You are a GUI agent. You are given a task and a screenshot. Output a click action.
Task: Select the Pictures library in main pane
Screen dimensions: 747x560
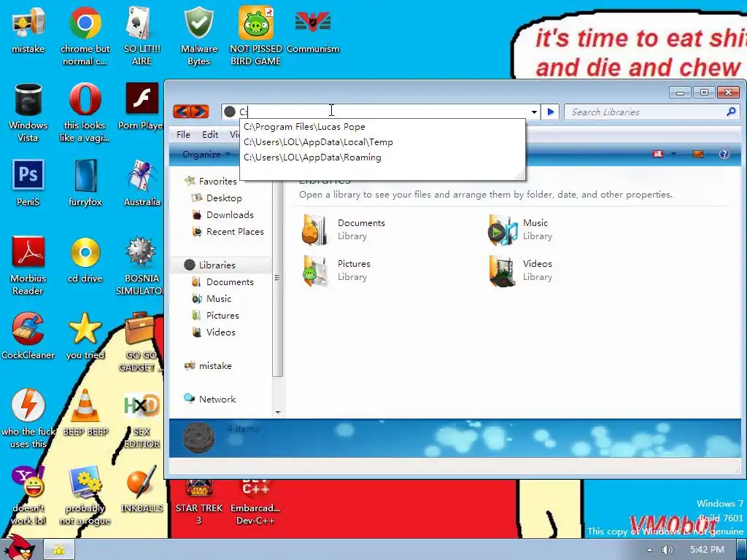click(336, 271)
